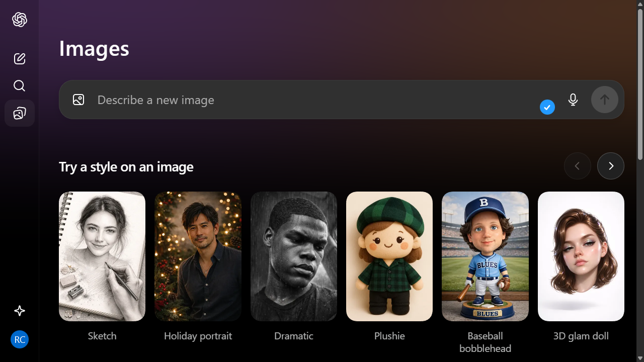Image resolution: width=644 pixels, height=362 pixels.
Task: Open the image upload icon in the prompt bar
Action: pos(78,100)
